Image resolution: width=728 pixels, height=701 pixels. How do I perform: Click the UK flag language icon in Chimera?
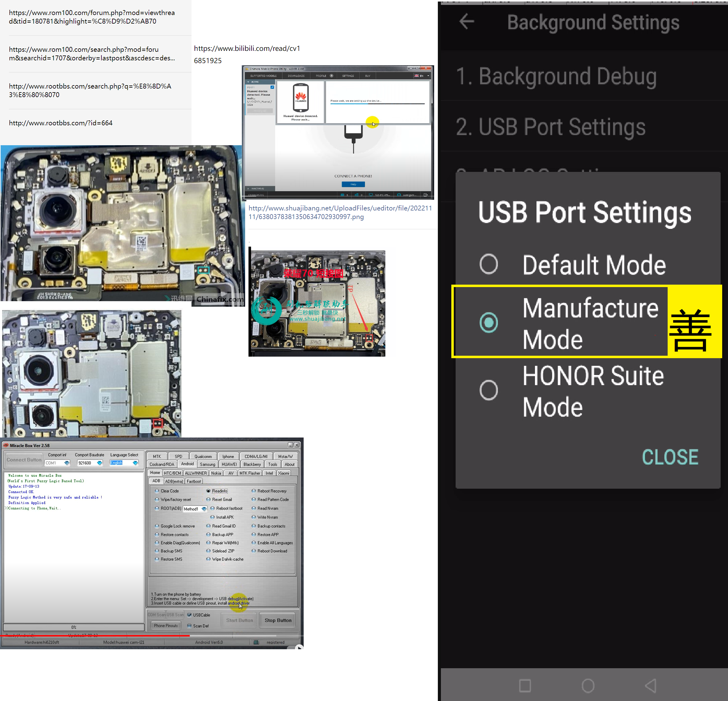[x=416, y=76]
